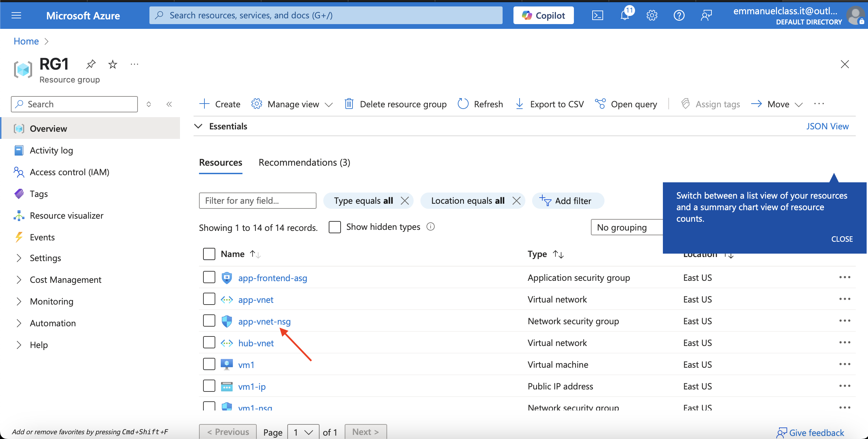Viewport: 868px width, 439px height.
Task: Click Assign tags in toolbar
Action: [710, 104]
